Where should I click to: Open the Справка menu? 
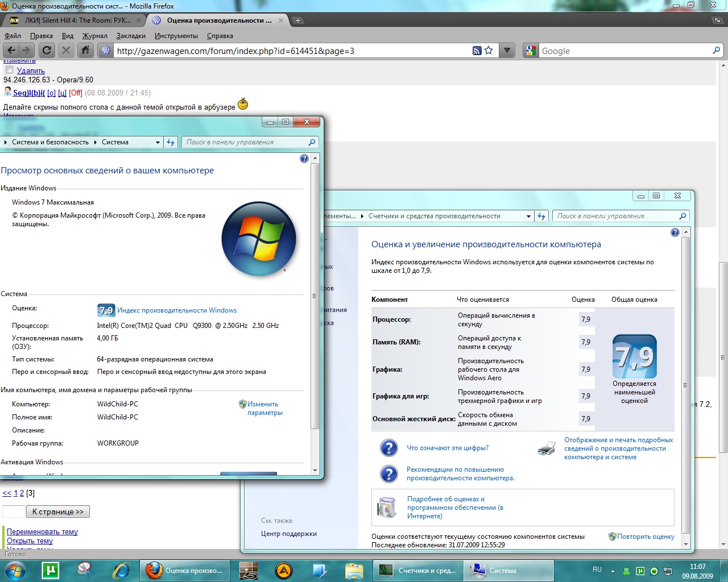click(220, 36)
